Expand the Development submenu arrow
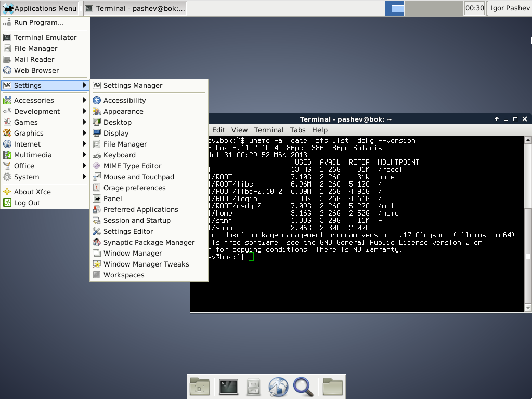Viewport: 532px width, 399px height. click(x=84, y=111)
